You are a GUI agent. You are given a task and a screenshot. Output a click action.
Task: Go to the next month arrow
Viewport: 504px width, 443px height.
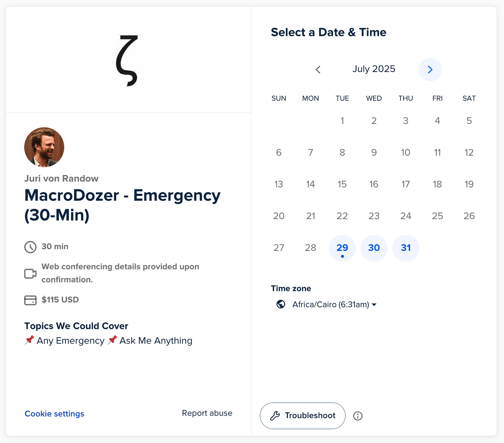430,70
